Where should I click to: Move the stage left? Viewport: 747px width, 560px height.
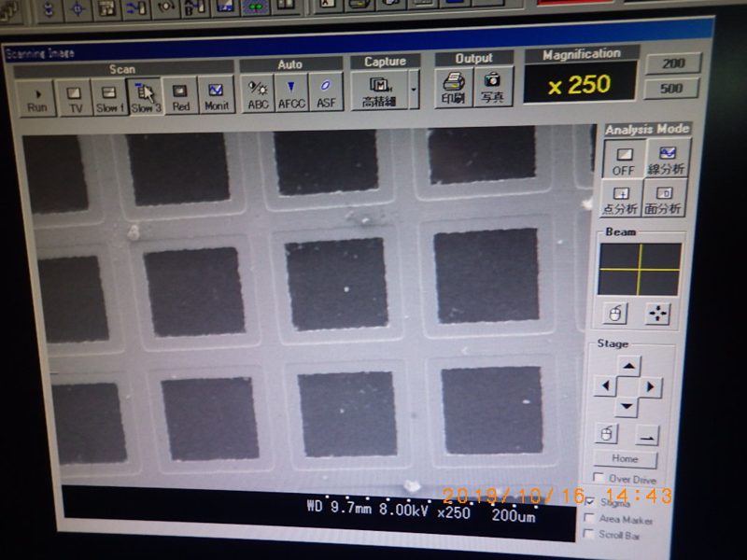point(605,385)
